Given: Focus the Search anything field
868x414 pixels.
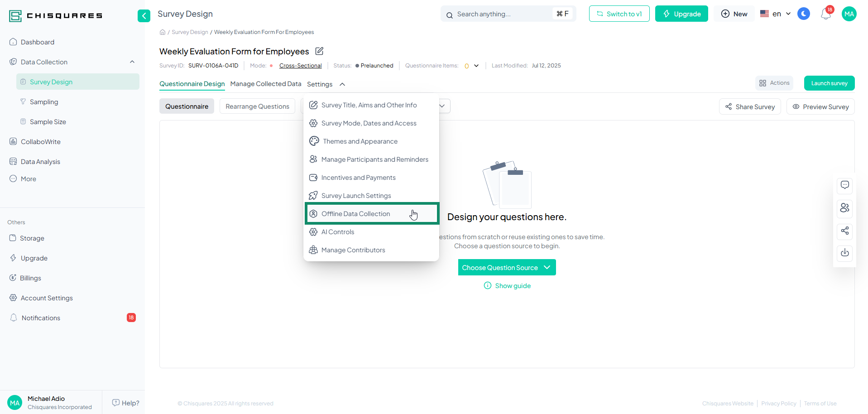Looking at the screenshot, I should [503, 14].
